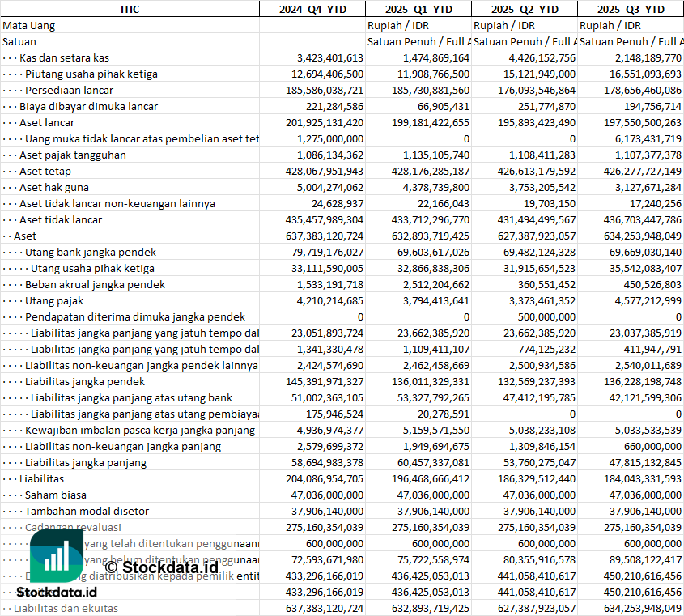Screen dimensions: 684x616
Task: Click the value 89,508,122,417
Action: (645, 558)
